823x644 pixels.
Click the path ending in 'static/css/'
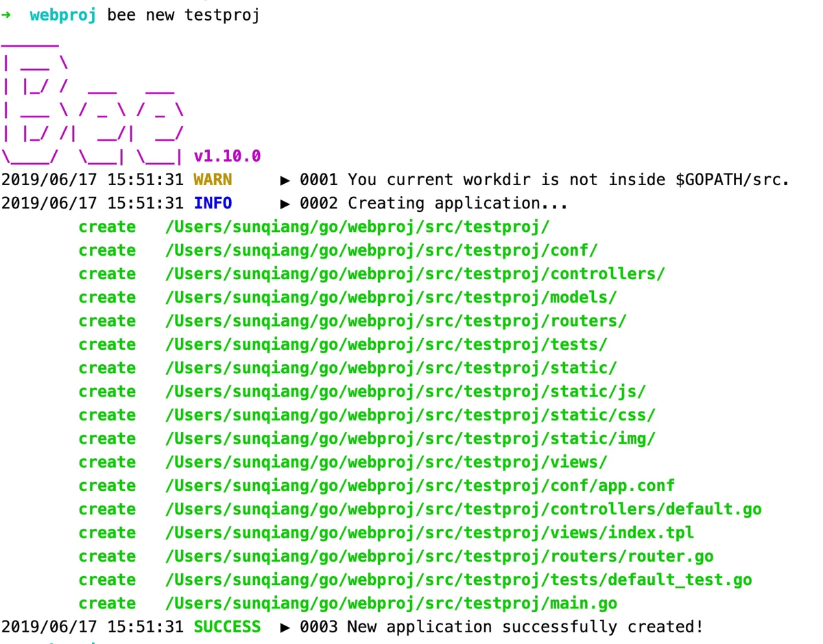[x=410, y=415]
